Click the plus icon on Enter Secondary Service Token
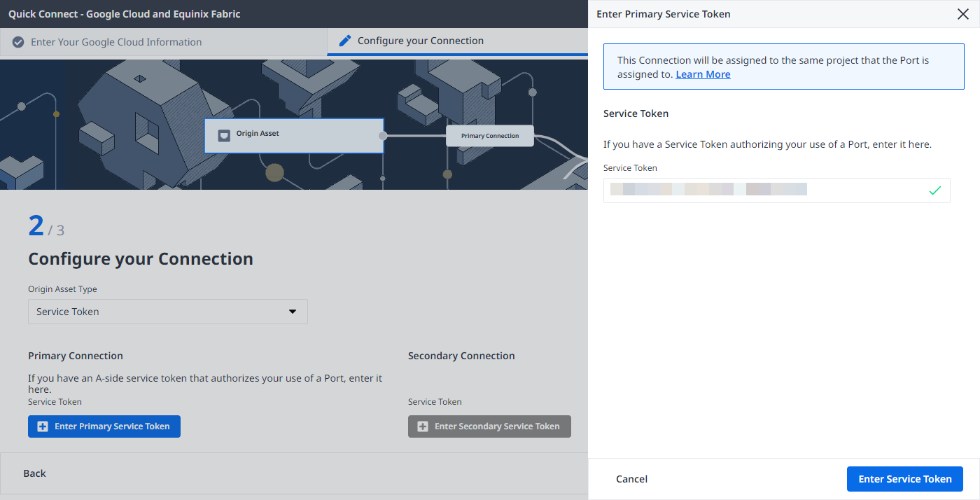Image resolution: width=980 pixels, height=500 pixels. tap(423, 426)
